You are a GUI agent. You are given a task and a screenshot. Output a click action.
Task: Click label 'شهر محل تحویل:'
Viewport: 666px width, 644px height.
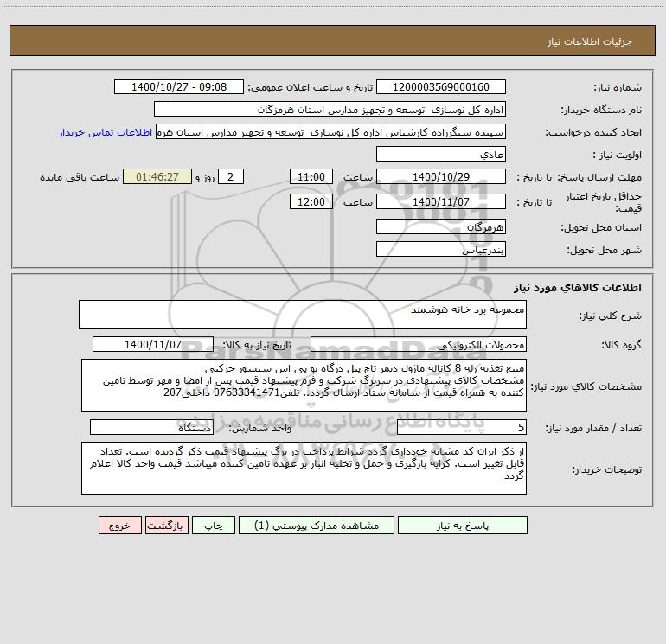[604, 251]
